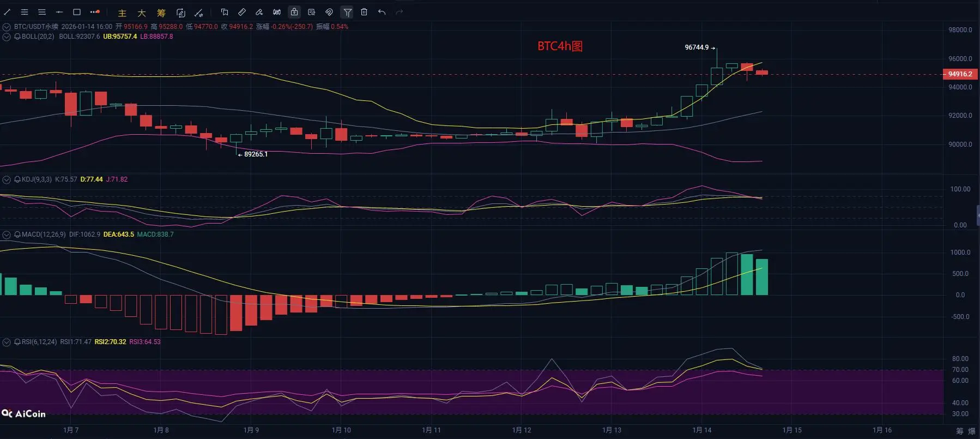Open RSI(6,12,24) indicator settings
The width and height of the screenshot is (980, 439).
tap(39, 342)
